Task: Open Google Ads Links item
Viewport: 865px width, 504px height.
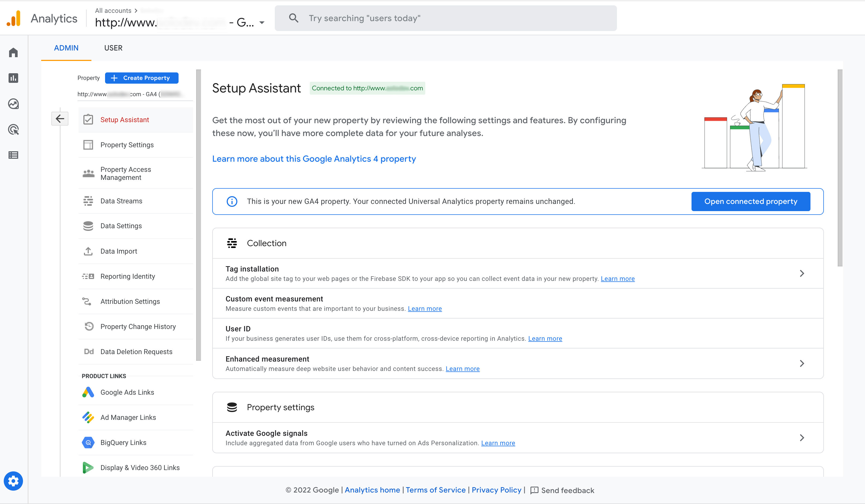Action: click(x=136, y=392)
